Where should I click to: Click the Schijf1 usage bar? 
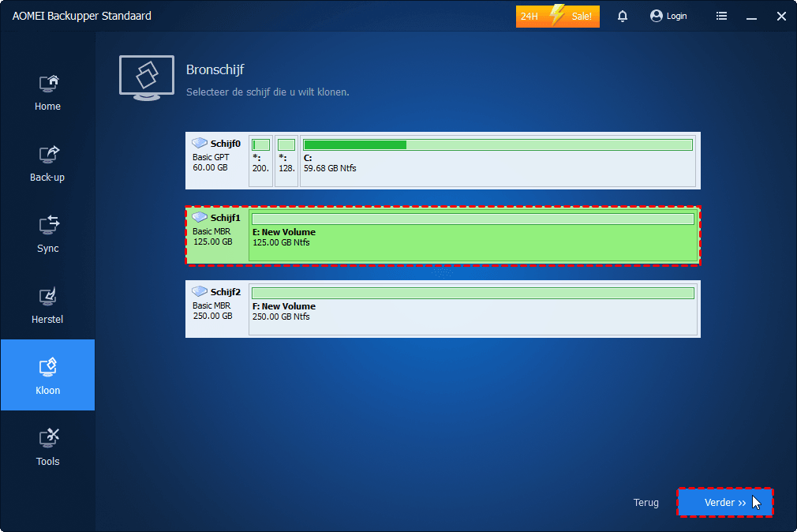pyautogui.click(x=473, y=219)
